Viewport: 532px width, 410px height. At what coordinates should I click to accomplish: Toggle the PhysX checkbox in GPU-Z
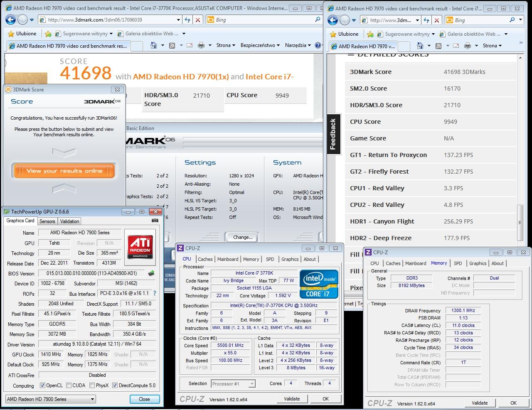pos(92,385)
